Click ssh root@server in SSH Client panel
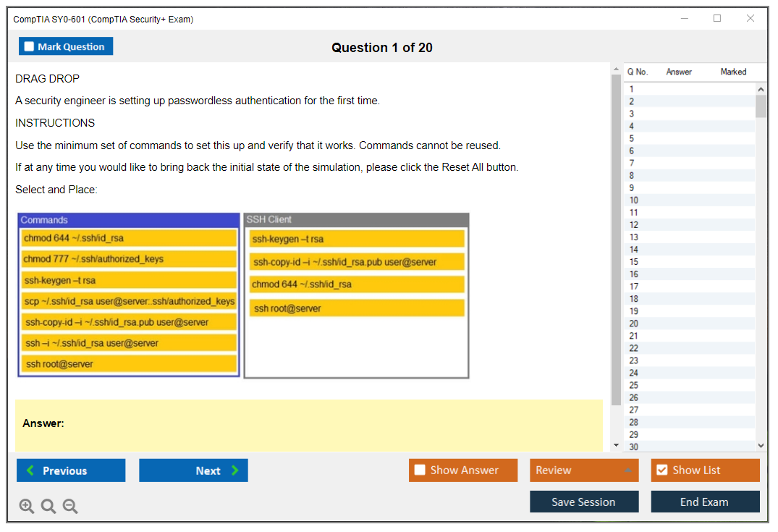Screen dimensions: 778x532 pos(357,308)
